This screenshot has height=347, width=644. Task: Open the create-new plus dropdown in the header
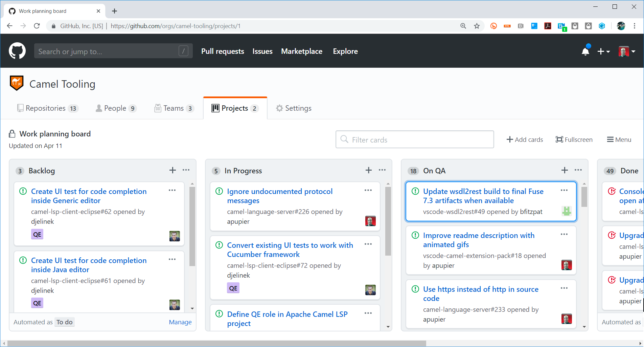point(604,51)
